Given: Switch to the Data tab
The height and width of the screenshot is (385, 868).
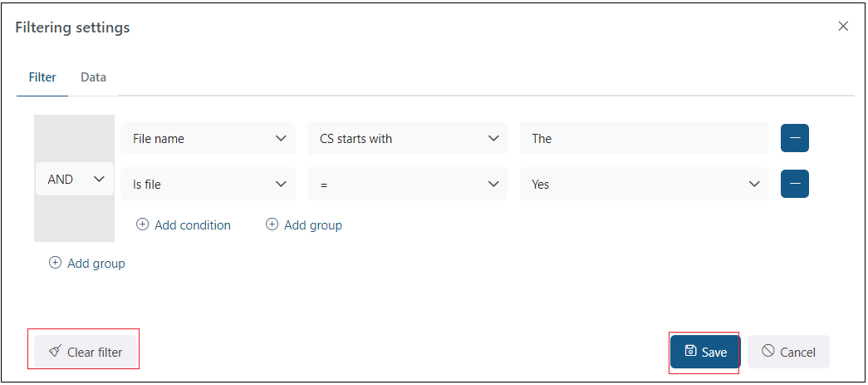Looking at the screenshot, I should tap(93, 77).
